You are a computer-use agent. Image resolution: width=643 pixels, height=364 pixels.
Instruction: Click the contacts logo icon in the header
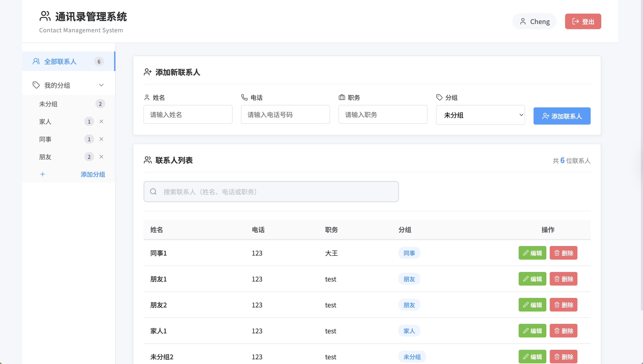(45, 16)
